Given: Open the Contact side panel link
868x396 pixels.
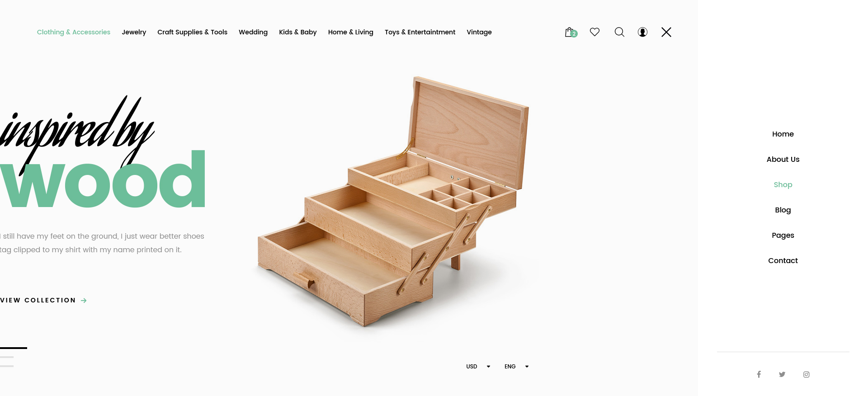Looking at the screenshot, I should coord(783,260).
